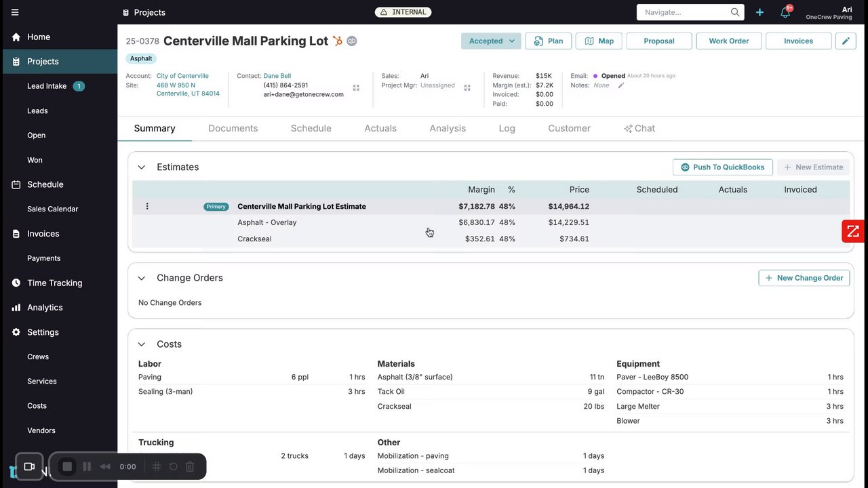Open the City of Centerville account link
Screen dimensions: 868x488
(x=182, y=76)
